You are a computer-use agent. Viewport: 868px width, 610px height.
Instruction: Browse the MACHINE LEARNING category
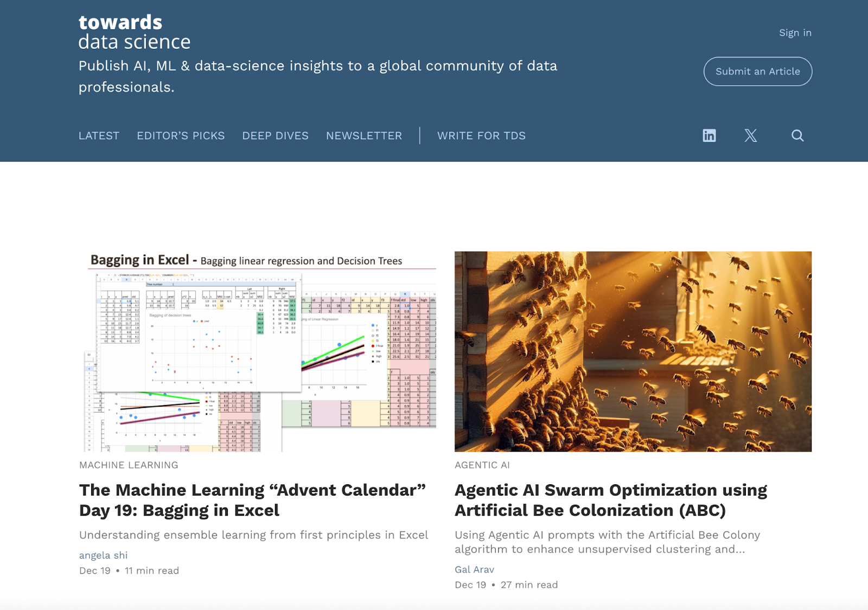[x=129, y=465]
